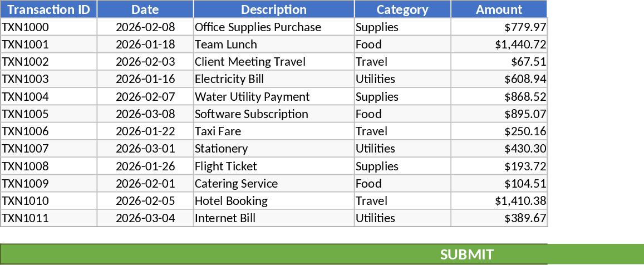This screenshot has height=265, width=644.
Task: Click the $67.51 amount cell
Action: (499, 62)
